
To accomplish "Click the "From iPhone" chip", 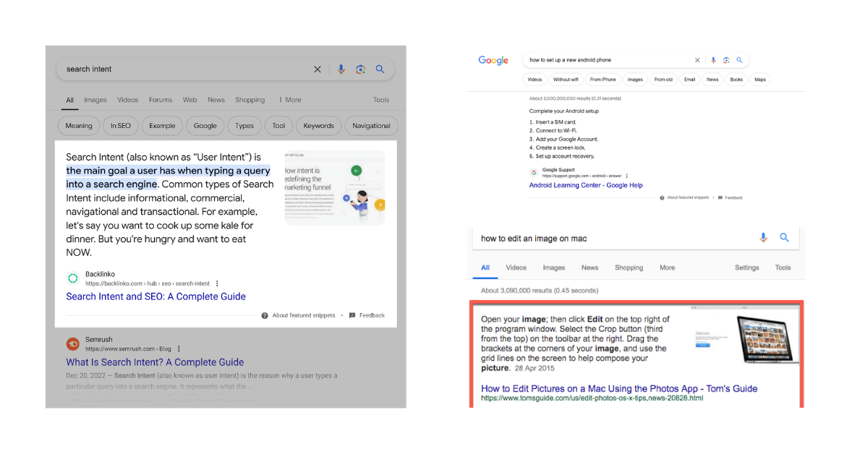I will pos(603,80).
